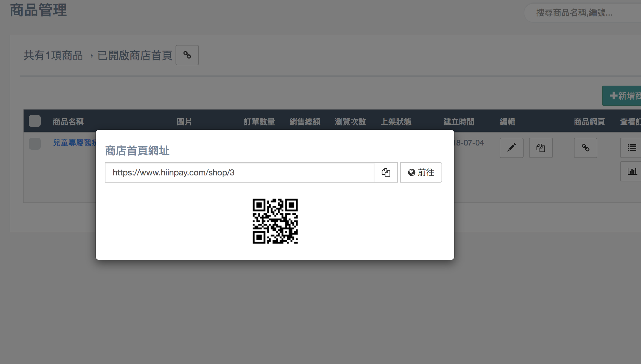Sort by the 商品名稱 column header
This screenshot has height=364, width=641.
point(68,122)
